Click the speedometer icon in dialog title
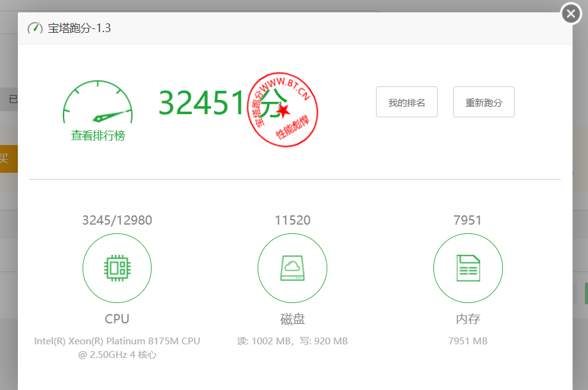The width and height of the screenshot is (588, 390). pos(35,28)
